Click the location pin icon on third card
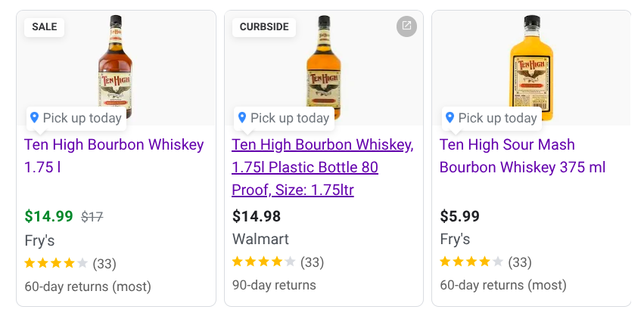Viewport: 644px width, 322px height. 450,117
